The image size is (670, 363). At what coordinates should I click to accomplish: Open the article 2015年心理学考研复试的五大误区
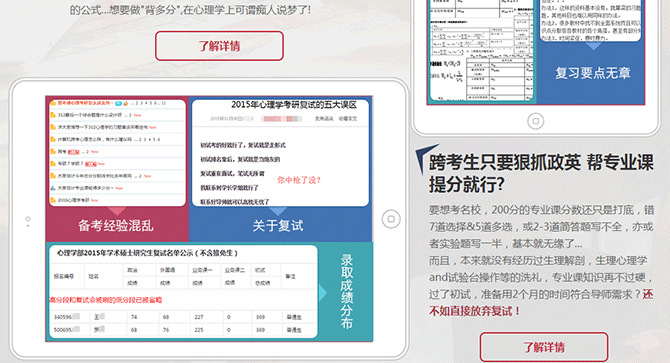[x=294, y=105]
